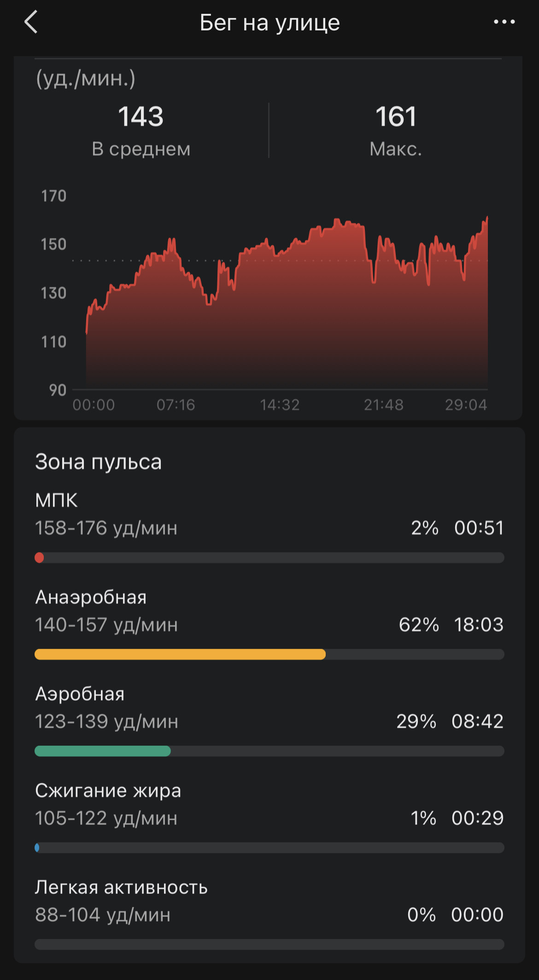
Task: Tap the yellow Анаэробная zone progress bar
Action: coord(180,654)
